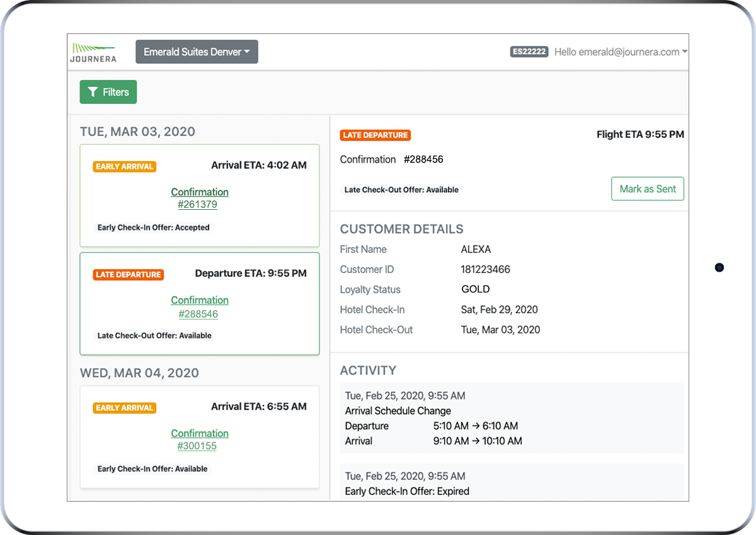Screen dimensions: 756x535
Task: Expand the Filters options
Action: [x=108, y=91]
